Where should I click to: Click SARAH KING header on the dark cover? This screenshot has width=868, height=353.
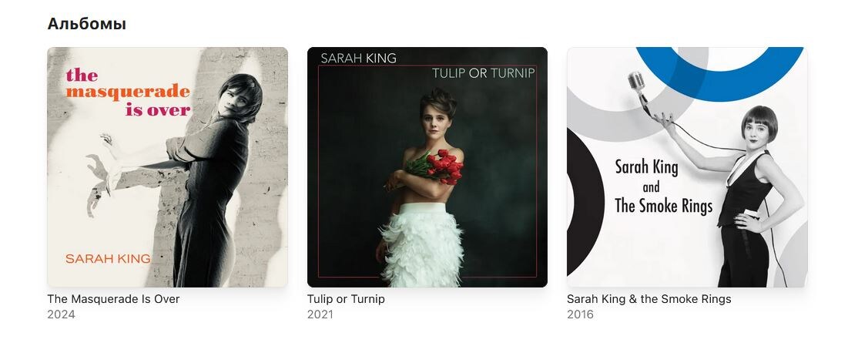click(358, 58)
